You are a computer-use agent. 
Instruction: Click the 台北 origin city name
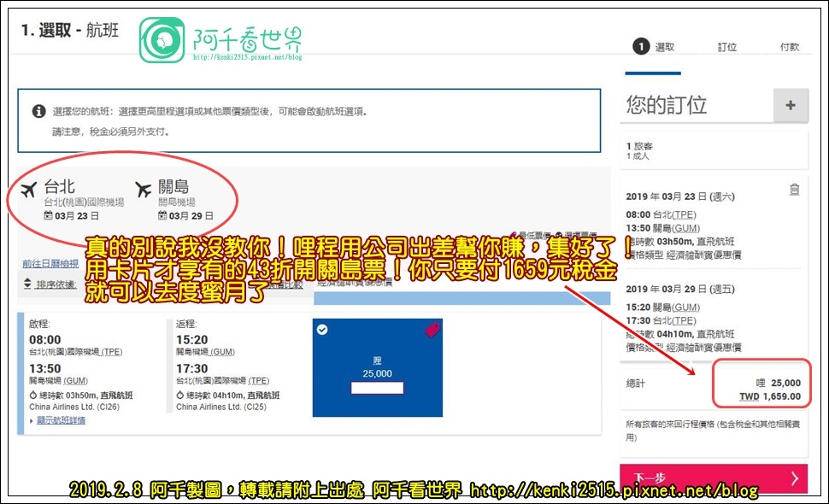(59, 186)
